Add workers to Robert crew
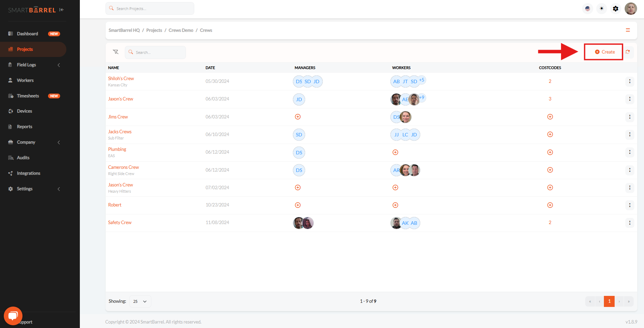644x328 pixels. (x=395, y=205)
